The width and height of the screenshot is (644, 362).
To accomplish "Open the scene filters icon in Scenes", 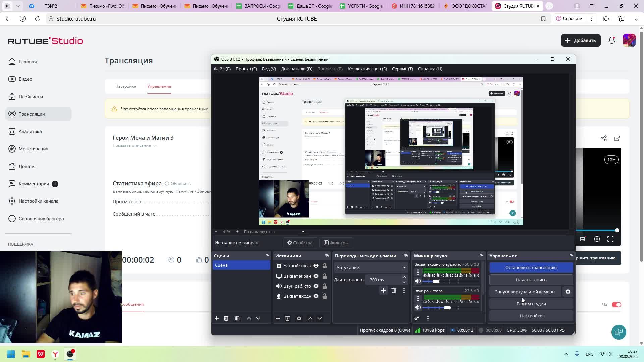I will pyautogui.click(x=237, y=318).
